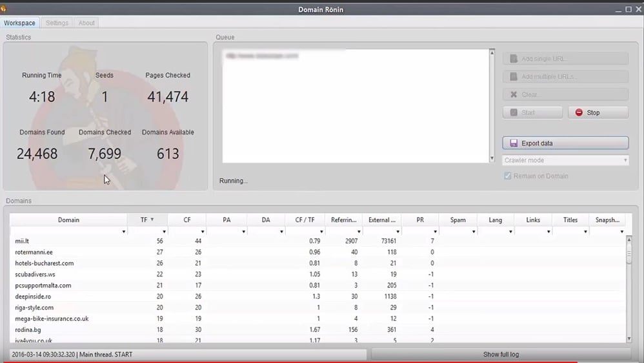Open the About tab
This screenshot has width=644, height=363.
86,23
